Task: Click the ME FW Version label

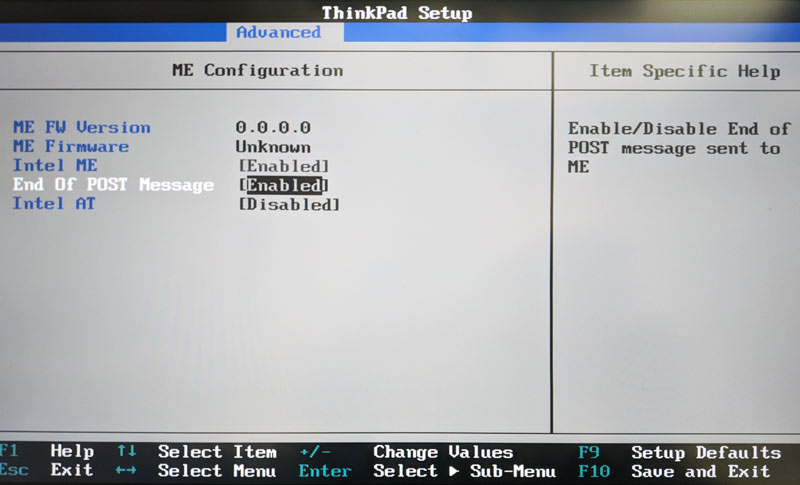Action: pos(82,127)
